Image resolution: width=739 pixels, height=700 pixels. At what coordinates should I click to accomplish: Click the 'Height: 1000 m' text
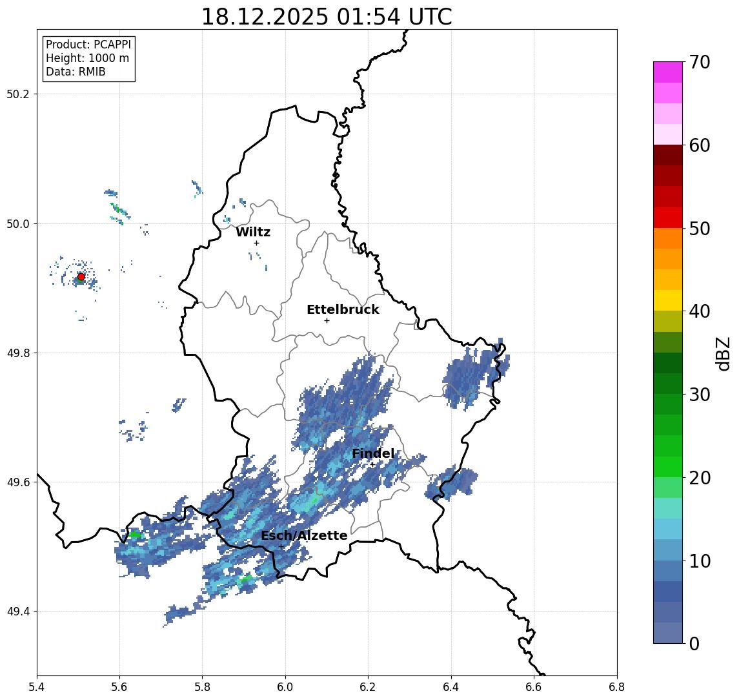87,58
